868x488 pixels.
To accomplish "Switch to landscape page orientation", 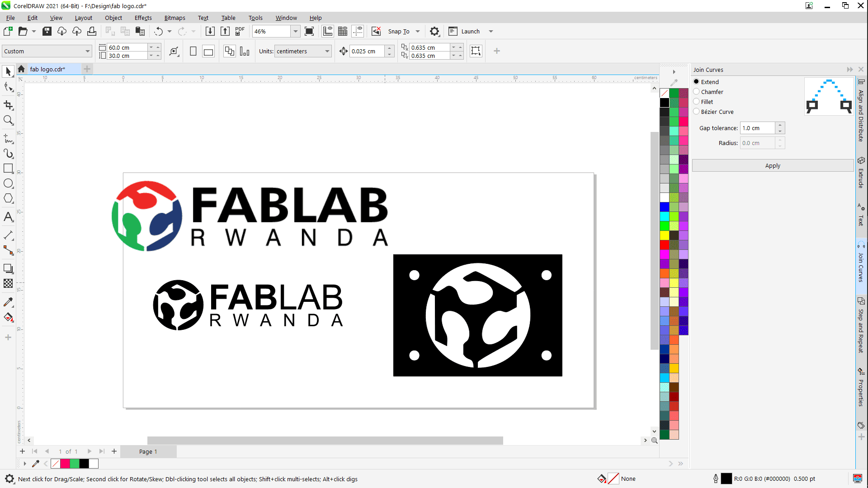I will coord(208,52).
